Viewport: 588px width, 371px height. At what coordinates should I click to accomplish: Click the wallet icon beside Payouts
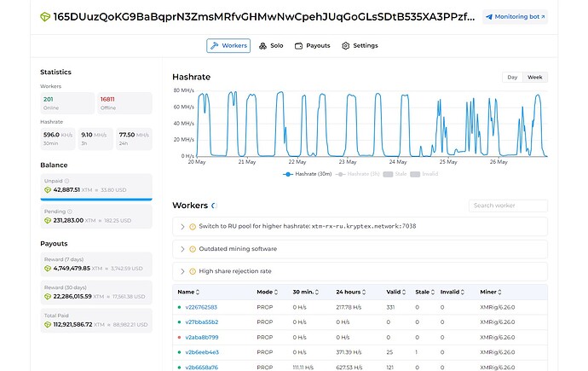[298, 46]
